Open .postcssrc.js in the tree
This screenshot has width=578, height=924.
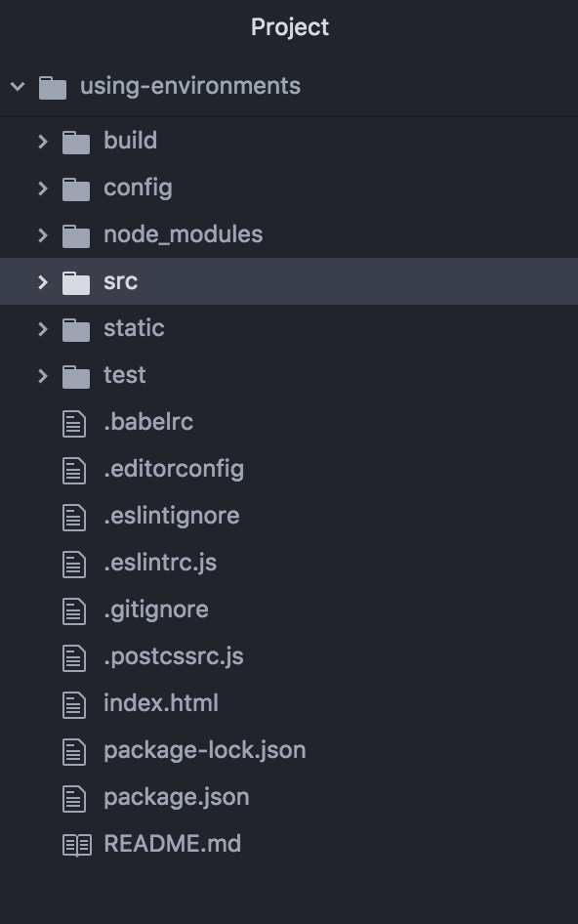click(x=289, y=656)
